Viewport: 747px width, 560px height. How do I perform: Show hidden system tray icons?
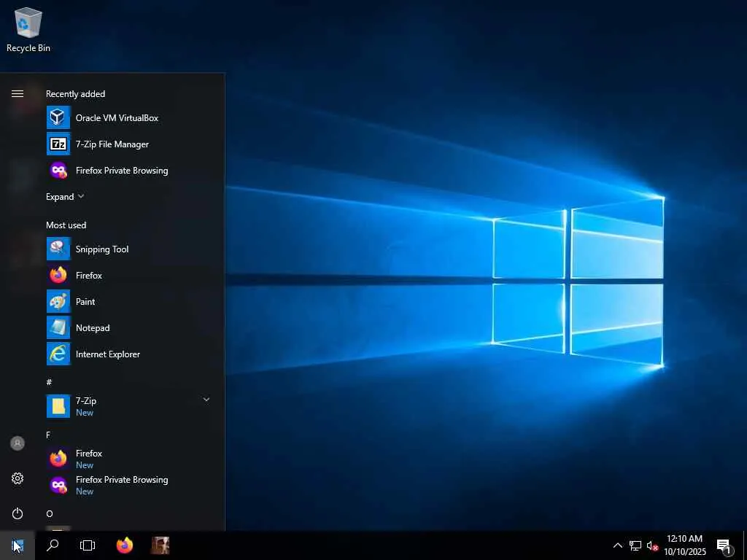click(617, 545)
